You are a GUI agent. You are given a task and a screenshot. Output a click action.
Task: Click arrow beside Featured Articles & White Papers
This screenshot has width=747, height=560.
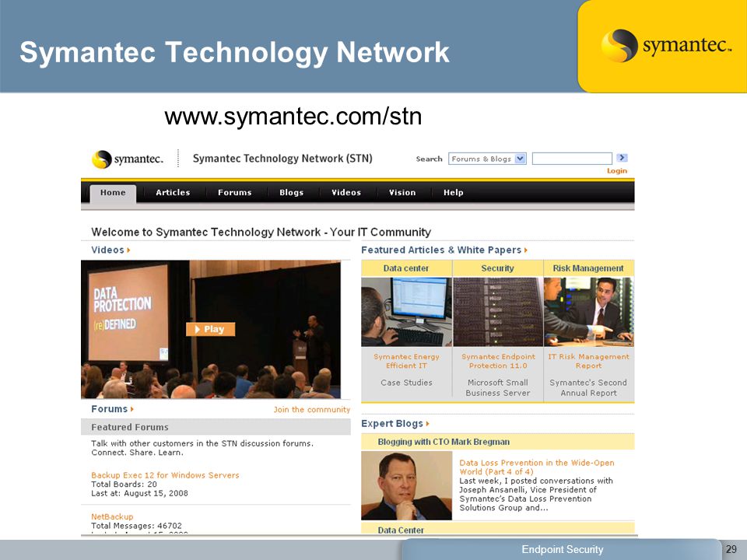[526, 250]
